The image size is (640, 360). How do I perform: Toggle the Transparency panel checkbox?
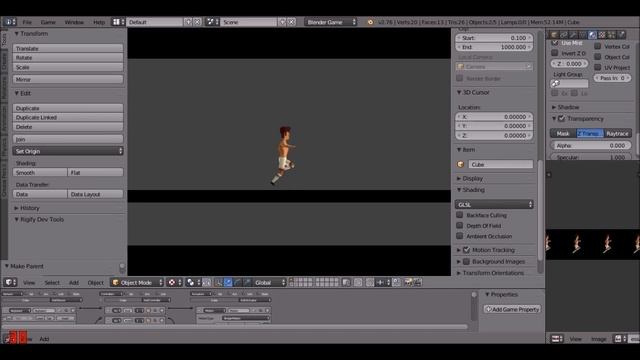[x=562, y=118]
